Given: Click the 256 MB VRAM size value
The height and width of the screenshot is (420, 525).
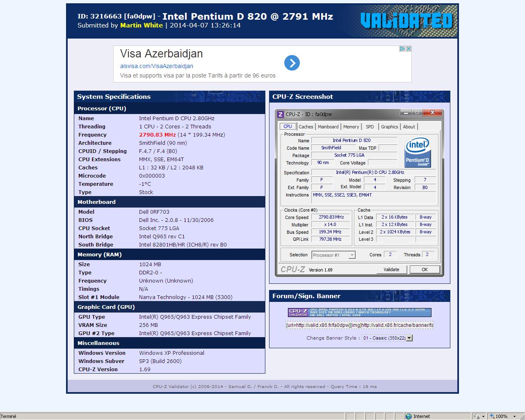Looking at the screenshot, I should click(x=148, y=325).
